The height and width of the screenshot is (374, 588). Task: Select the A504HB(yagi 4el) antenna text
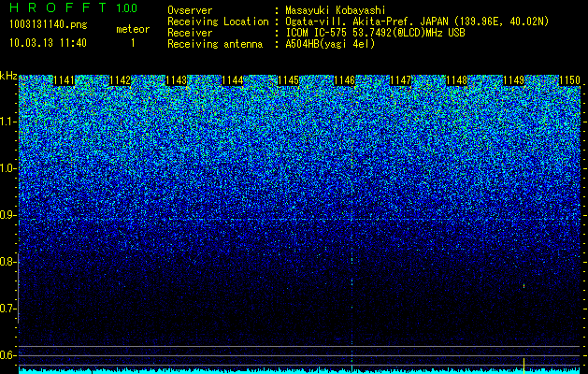coord(330,44)
